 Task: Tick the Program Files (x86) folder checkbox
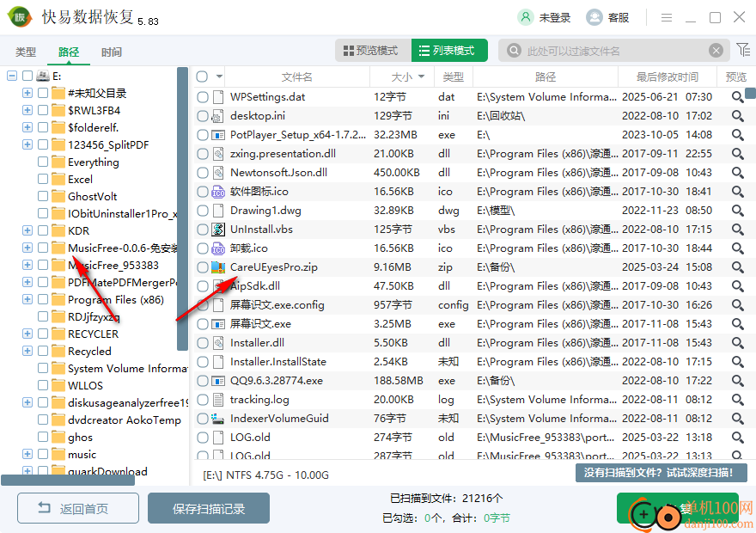click(x=43, y=299)
